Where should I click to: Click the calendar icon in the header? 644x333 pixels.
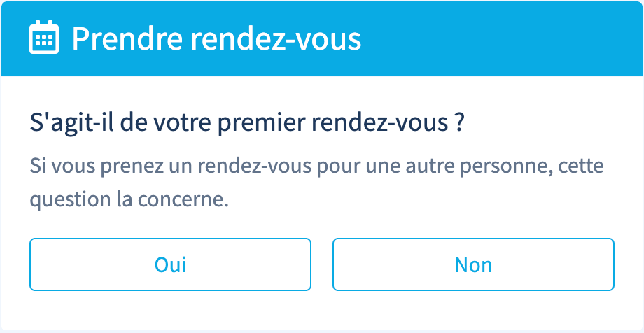click(x=44, y=38)
